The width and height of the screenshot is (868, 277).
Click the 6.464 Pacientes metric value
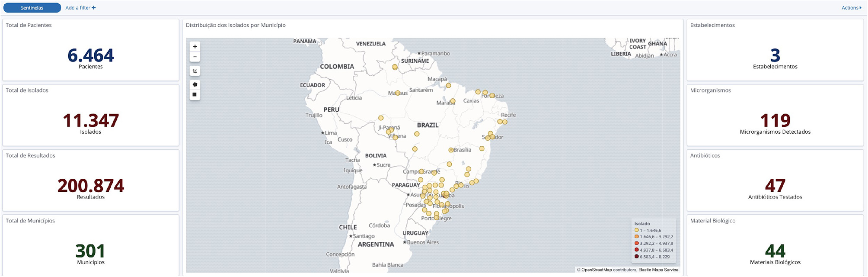pos(91,55)
